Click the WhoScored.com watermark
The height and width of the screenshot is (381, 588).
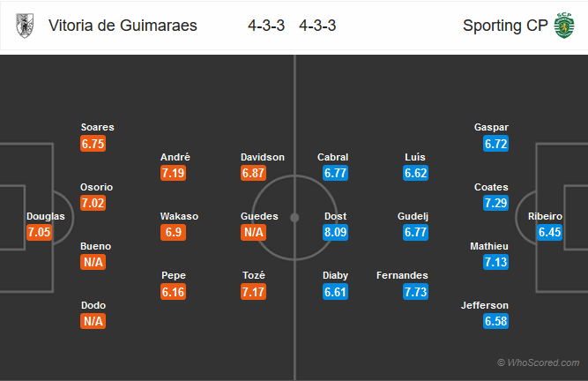point(539,362)
